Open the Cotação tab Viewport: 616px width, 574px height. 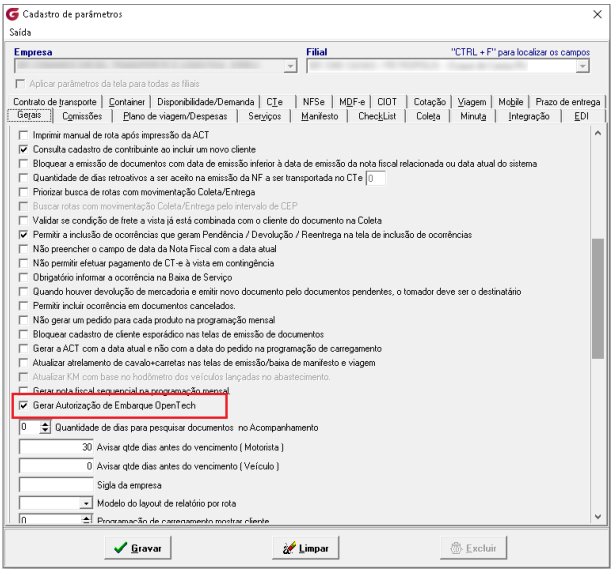pos(429,102)
